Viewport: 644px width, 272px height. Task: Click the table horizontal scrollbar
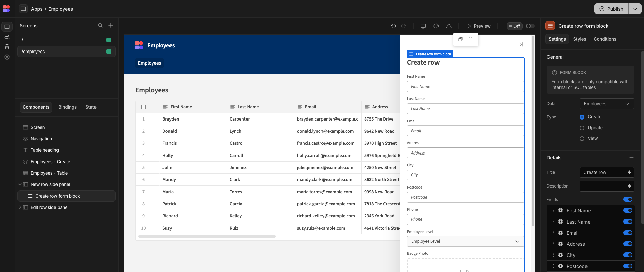(x=207, y=236)
